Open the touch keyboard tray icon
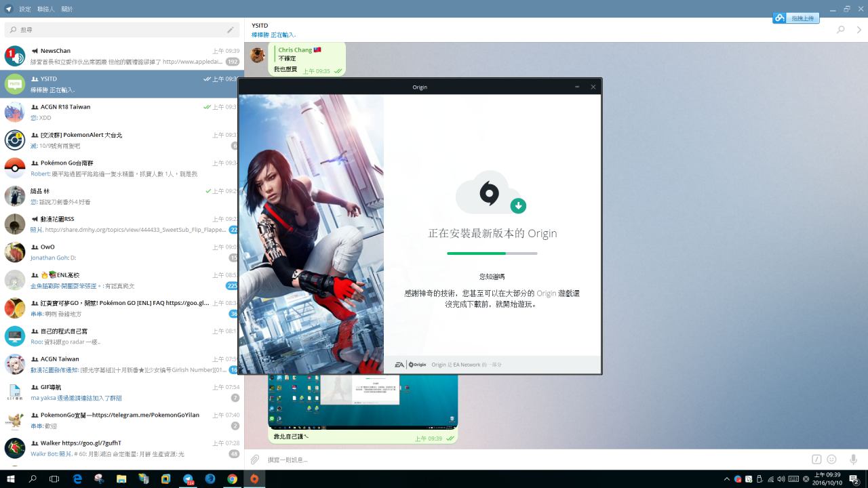Viewport: 868px width, 488px height. coord(793,479)
